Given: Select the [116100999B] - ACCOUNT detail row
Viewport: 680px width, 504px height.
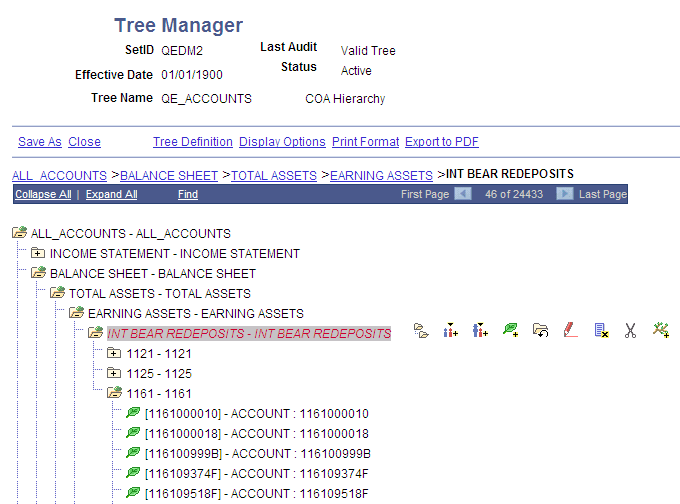Looking at the screenshot, I should tap(258, 454).
